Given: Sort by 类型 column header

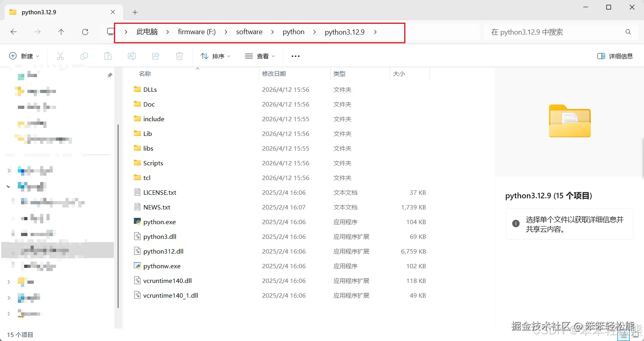Looking at the screenshot, I should tap(339, 74).
